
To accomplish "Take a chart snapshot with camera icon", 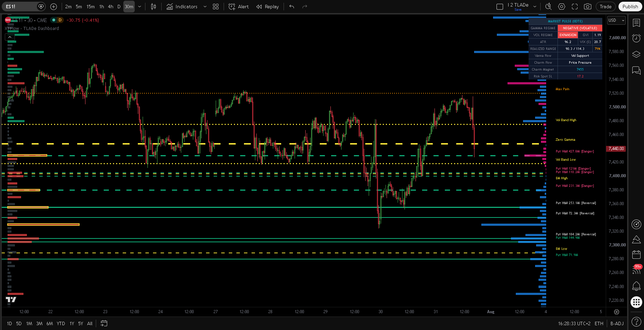I will [588, 7].
